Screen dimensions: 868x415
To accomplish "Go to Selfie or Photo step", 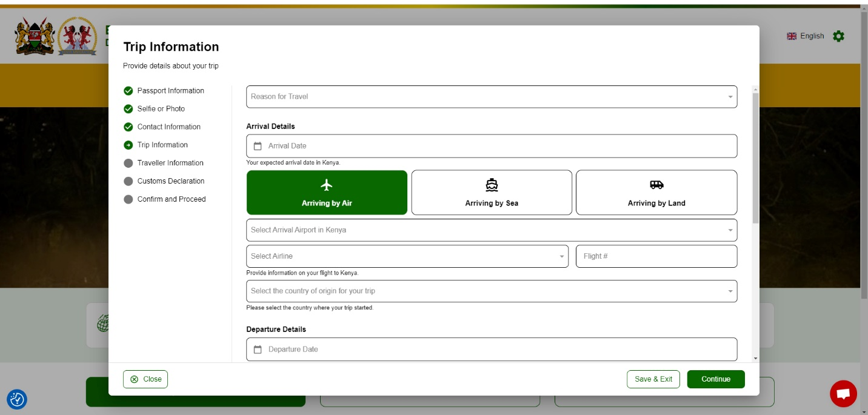I will [x=161, y=109].
